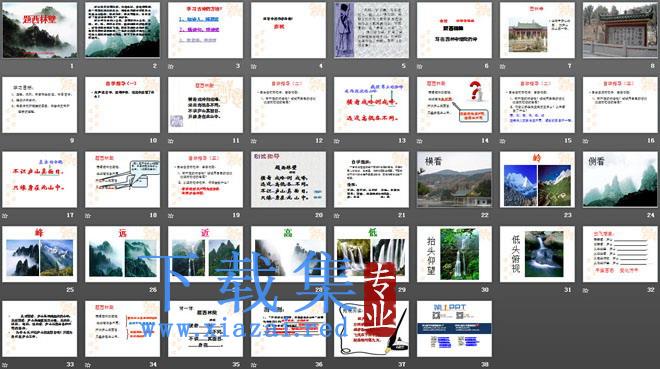This screenshot has width=660, height=369.
Task: Select slide 16 thumbnail
Action: 620,105
